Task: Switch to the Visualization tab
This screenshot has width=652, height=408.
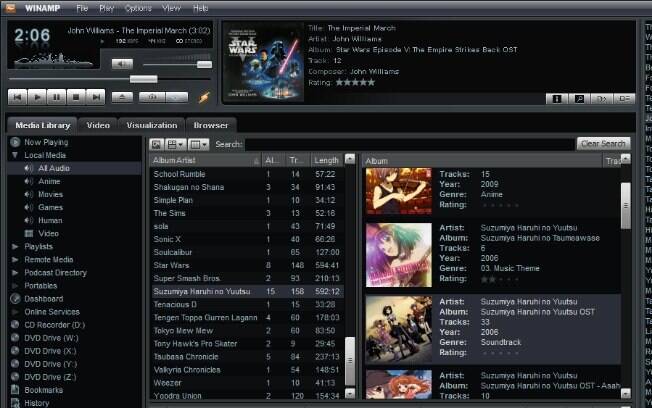Action: (x=152, y=125)
